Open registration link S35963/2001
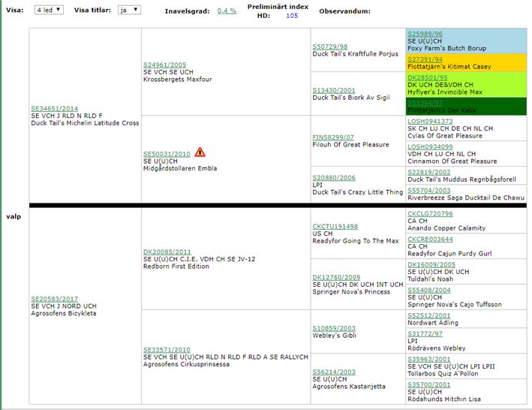532x410 pixels. point(429,359)
